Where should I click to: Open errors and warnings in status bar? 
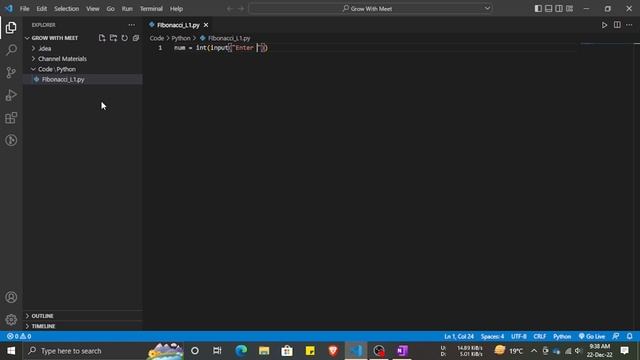(x=19, y=336)
